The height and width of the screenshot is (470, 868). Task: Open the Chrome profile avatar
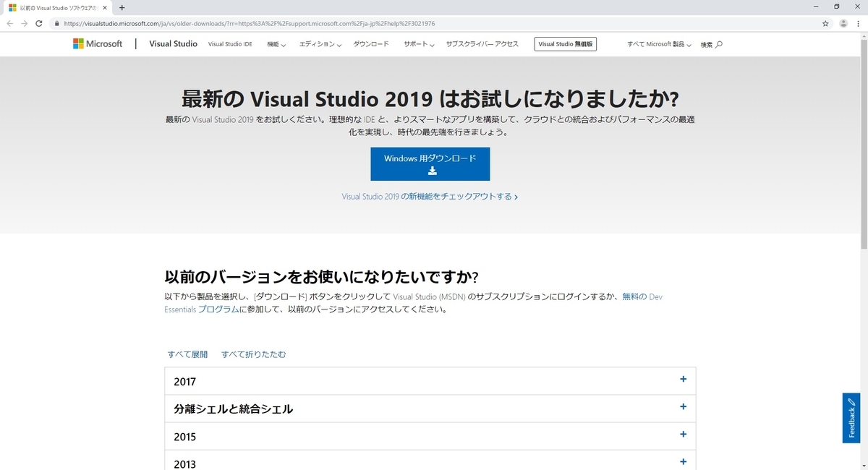[843, 23]
